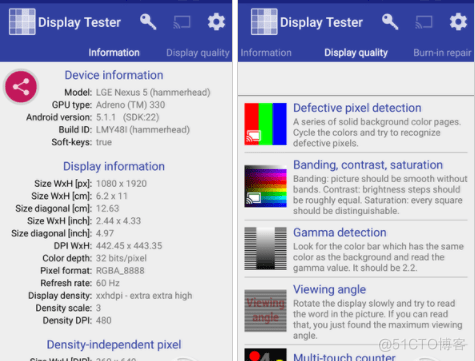The image size is (475, 361).
Task: Select Density scale value 3
Action: point(98,308)
